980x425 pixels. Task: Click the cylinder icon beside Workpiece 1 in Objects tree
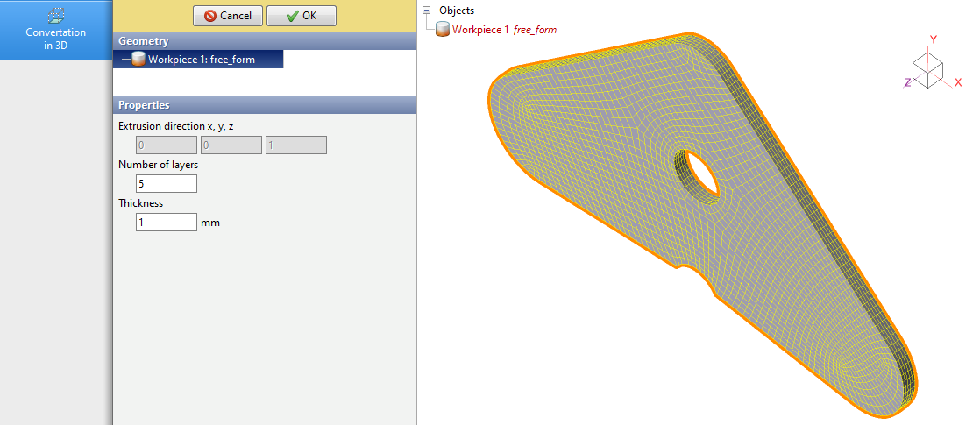click(x=443, y=30)
